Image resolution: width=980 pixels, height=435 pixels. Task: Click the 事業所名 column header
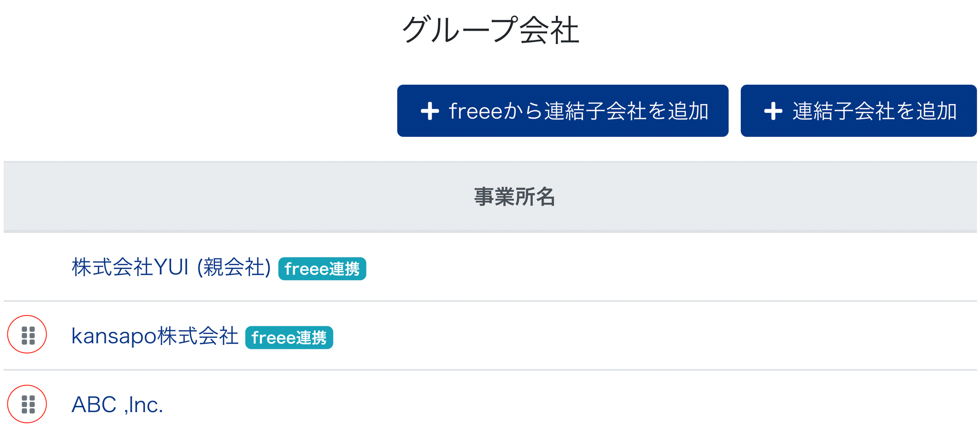514,197
